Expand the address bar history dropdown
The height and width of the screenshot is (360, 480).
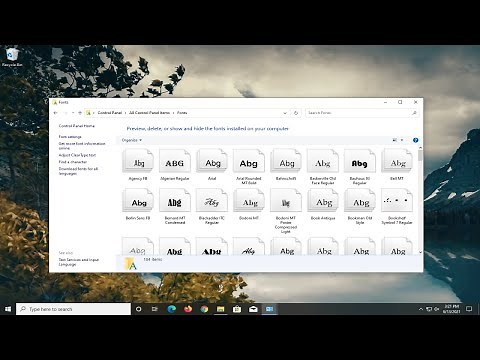tap(285, 113)
